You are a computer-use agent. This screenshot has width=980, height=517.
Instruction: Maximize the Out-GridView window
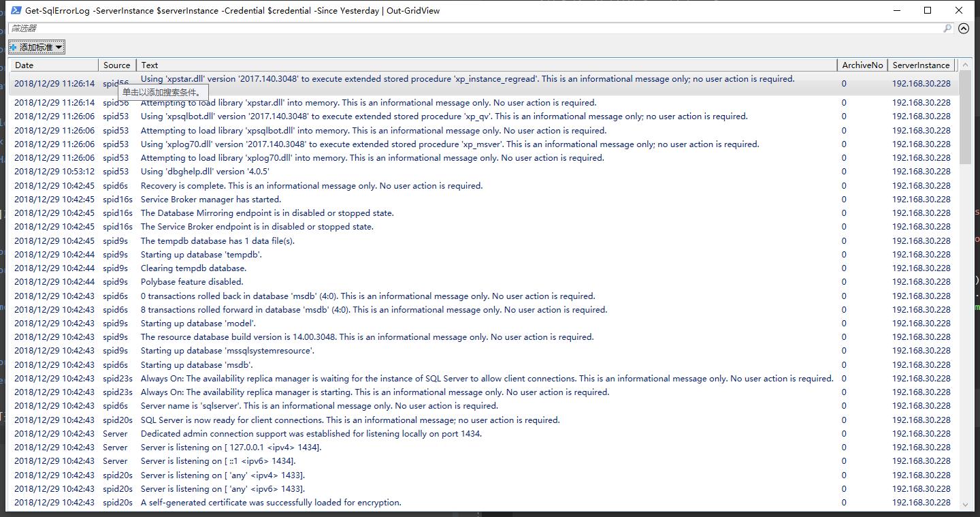coord(928,10)
